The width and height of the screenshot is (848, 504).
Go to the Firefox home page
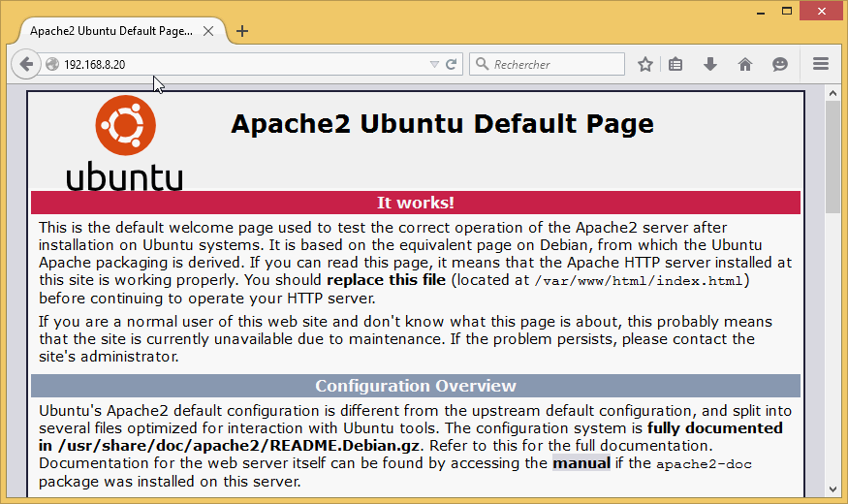point(744,65)
